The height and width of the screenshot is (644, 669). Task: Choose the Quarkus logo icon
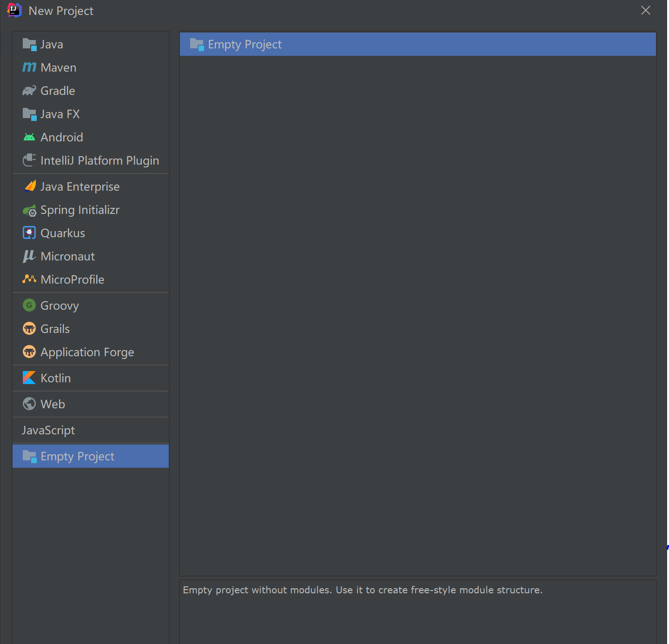pos(29,233)
